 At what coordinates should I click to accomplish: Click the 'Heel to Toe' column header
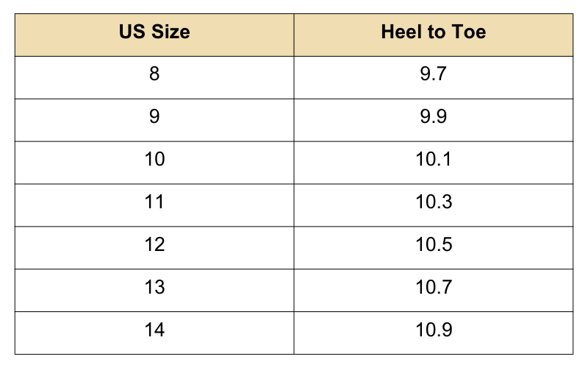click(434, 33)
